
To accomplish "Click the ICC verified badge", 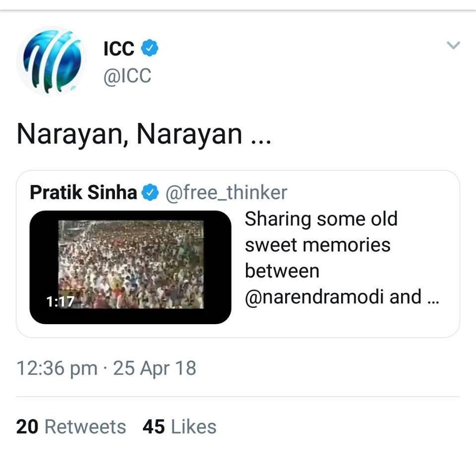I will pyautogui.click(x=150, y=49).
